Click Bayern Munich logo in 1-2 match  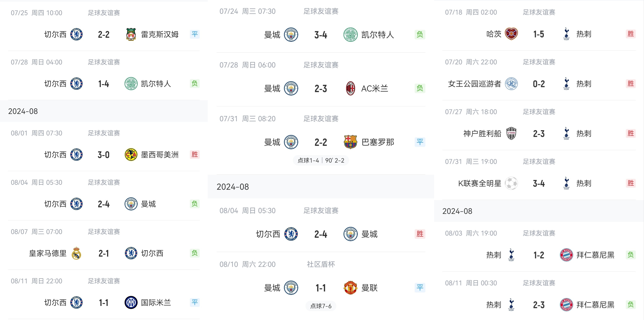pyautogui.click(x=566, y=255)
